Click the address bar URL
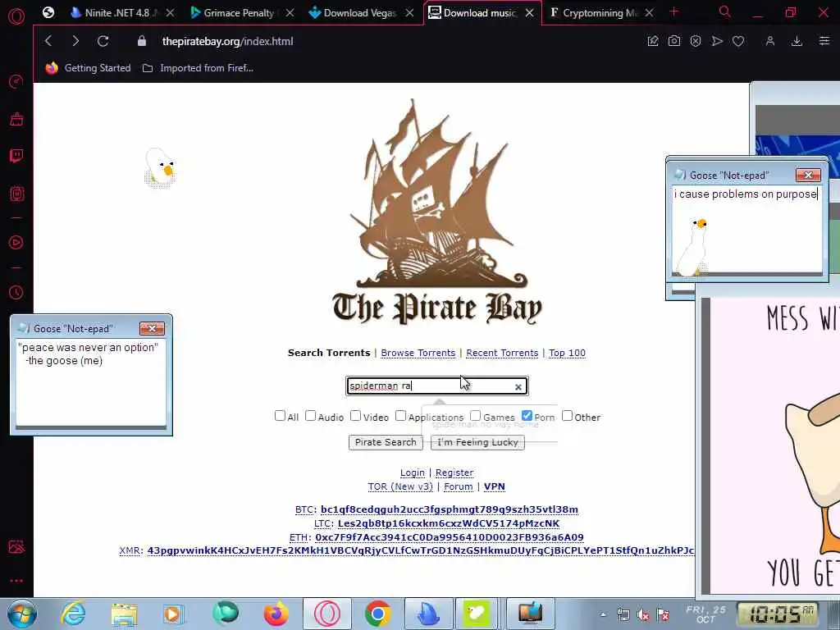840x630 pixels. [228, 41]
